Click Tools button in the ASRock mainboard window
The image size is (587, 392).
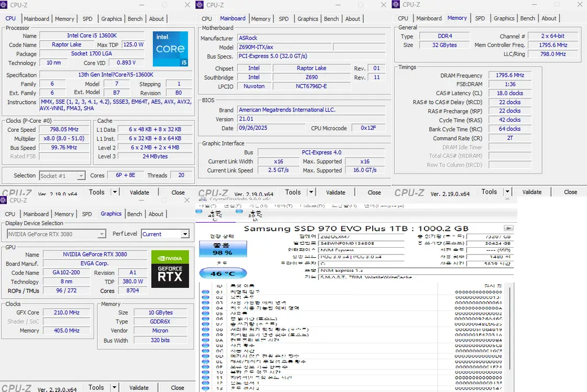[293, 192]
